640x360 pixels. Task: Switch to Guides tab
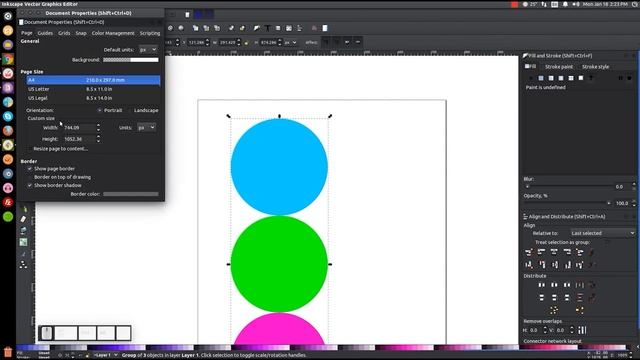(45, 33)
